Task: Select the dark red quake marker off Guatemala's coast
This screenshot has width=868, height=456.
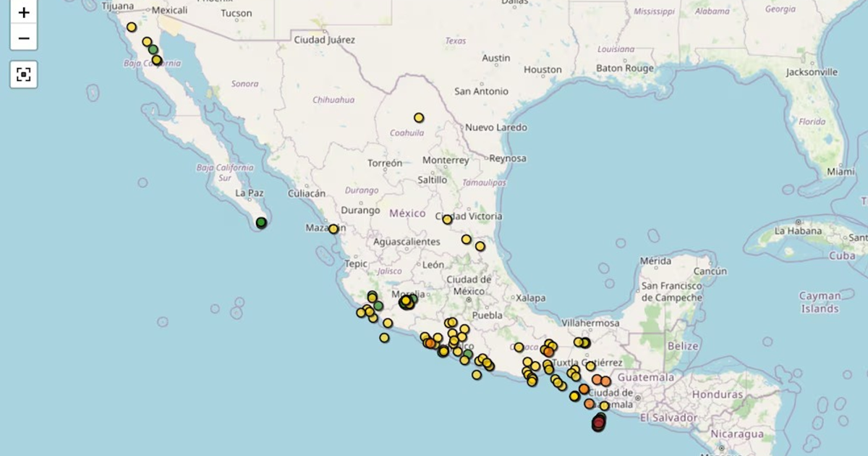Action: click(x=598, y=421)
